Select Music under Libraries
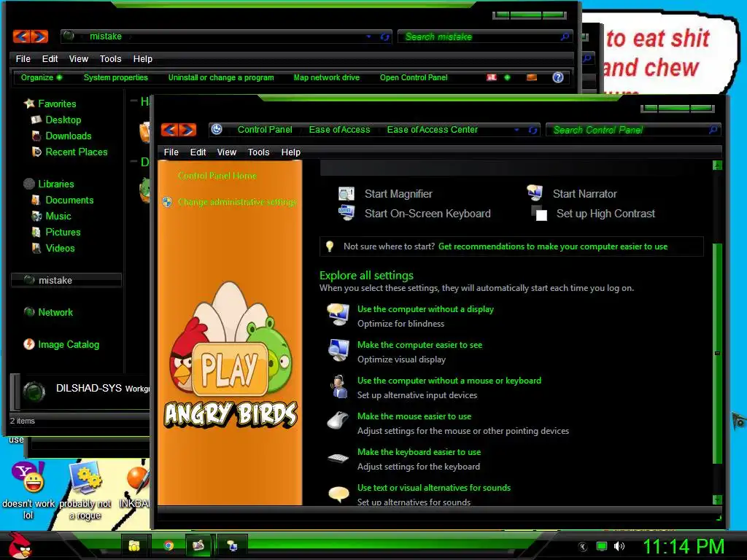This screenshot has height=560, width=747. tap(58, 216)
